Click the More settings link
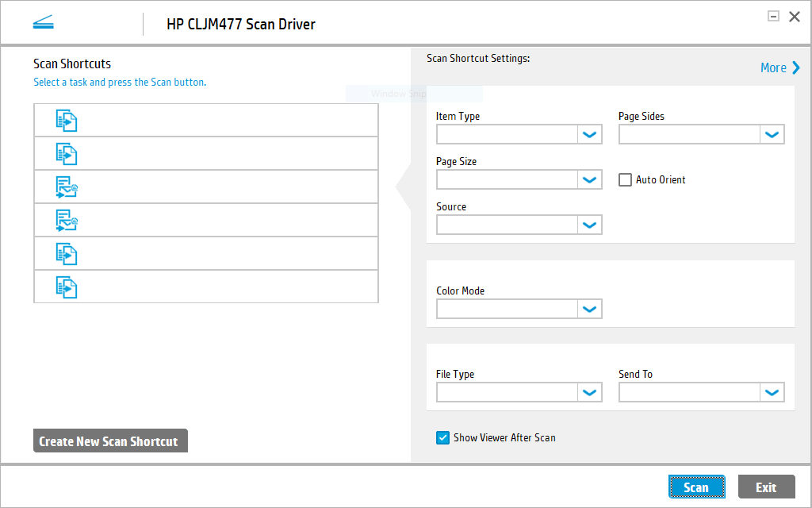Viewport: 812px width, 508px height. tap(779, 67)
